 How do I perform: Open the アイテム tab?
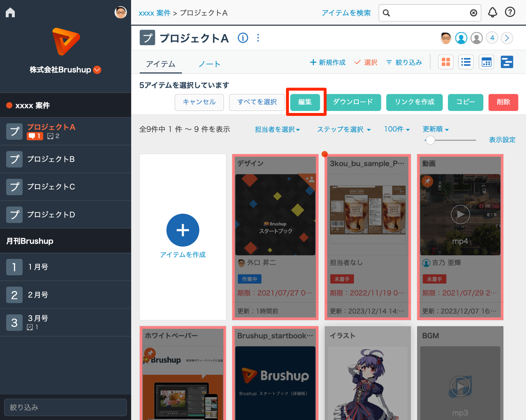pyautogui.click(x=161, y=64)
